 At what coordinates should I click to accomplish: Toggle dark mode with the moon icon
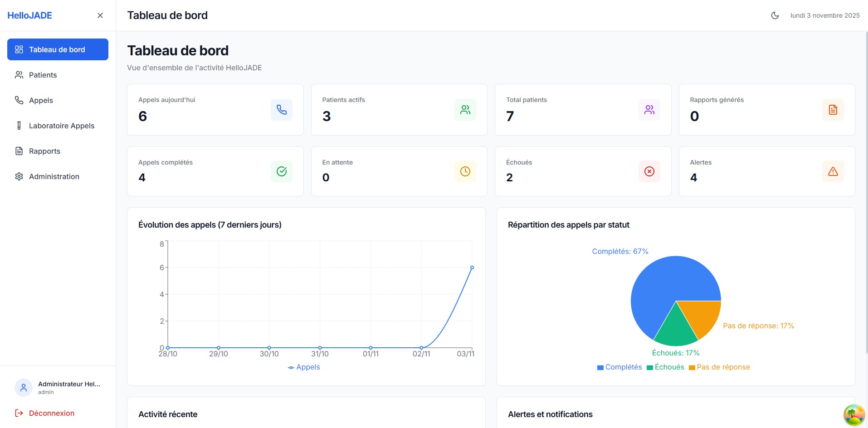pos(775,15)
